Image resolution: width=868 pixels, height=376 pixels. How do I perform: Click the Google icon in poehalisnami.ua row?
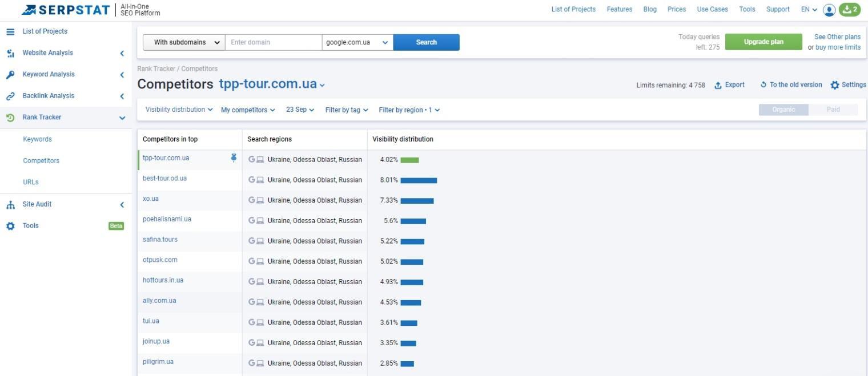[x=252, y=220]
